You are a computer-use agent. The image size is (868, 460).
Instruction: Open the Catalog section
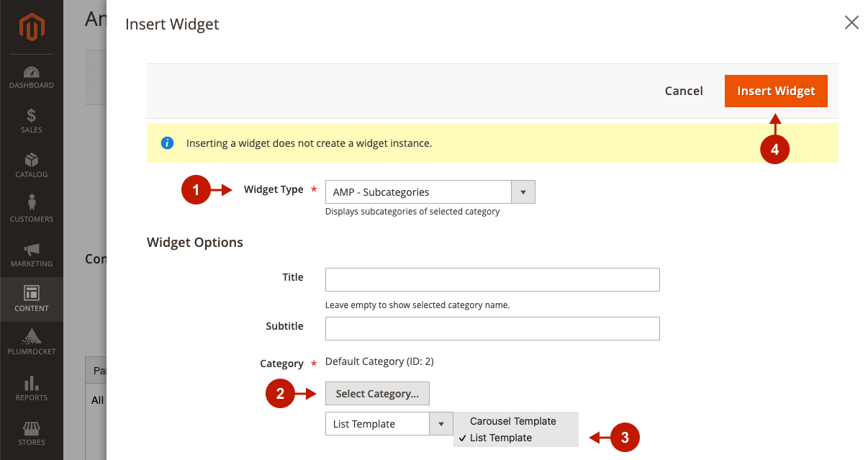[x=32, y=166]
